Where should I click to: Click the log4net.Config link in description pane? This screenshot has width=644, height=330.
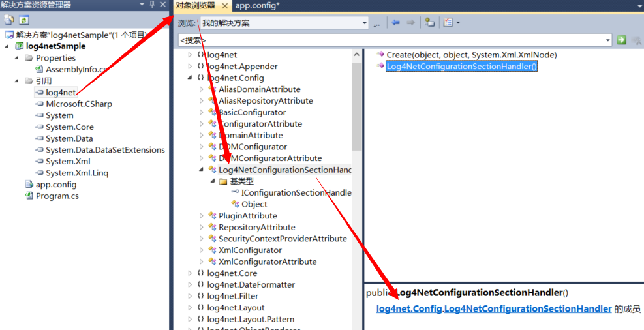[409, 309]
